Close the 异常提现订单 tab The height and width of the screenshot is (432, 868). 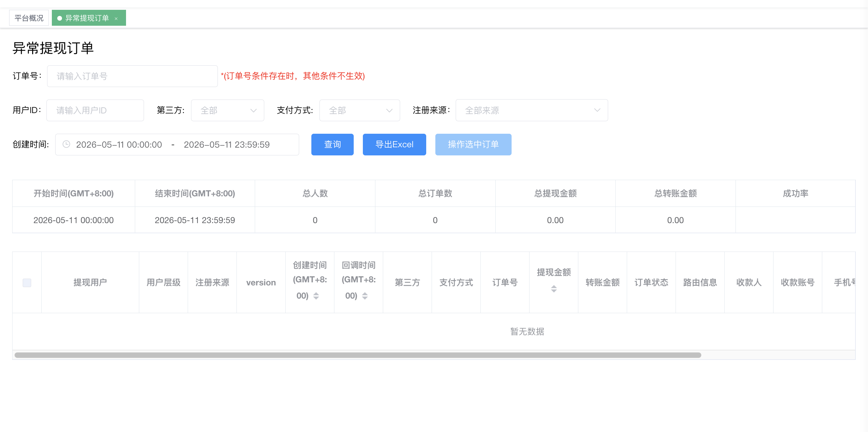(x=116, y=19)
